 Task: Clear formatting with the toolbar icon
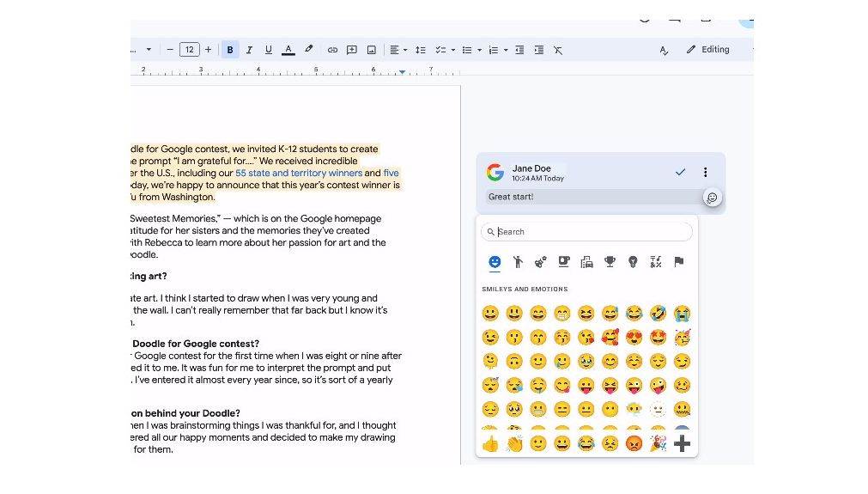(558, 50)
